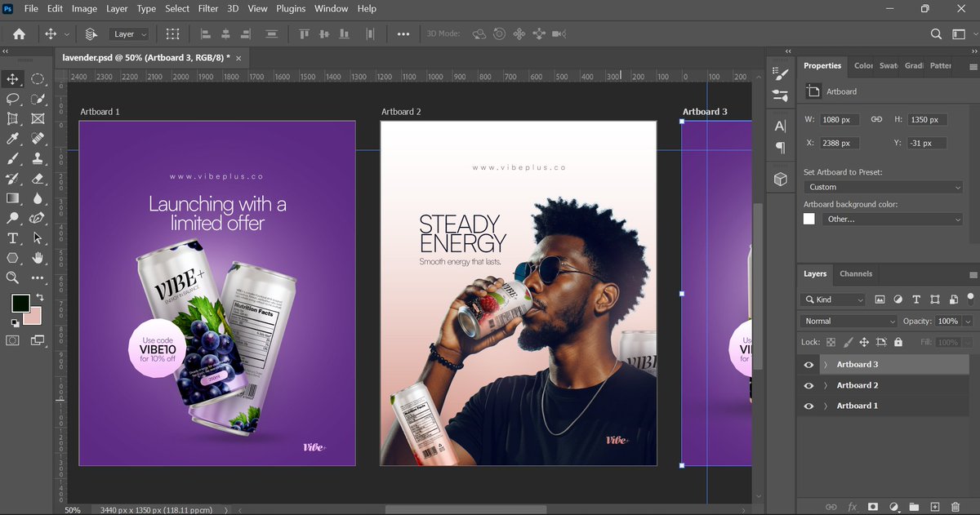
Task: Toggle lock position in Layers panel
Action: point(864,343)
